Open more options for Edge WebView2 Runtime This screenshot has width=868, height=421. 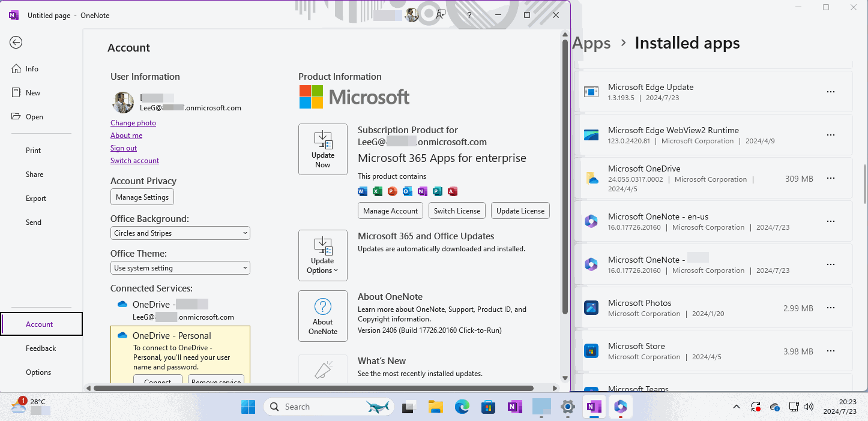pos(831,135)
